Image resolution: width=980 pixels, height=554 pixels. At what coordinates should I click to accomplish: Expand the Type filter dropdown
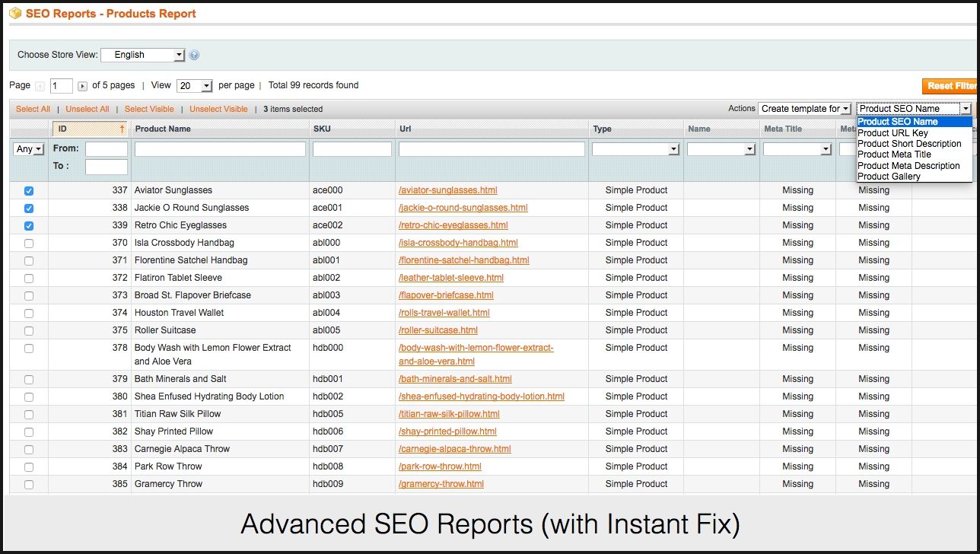[x=635, y=149]
